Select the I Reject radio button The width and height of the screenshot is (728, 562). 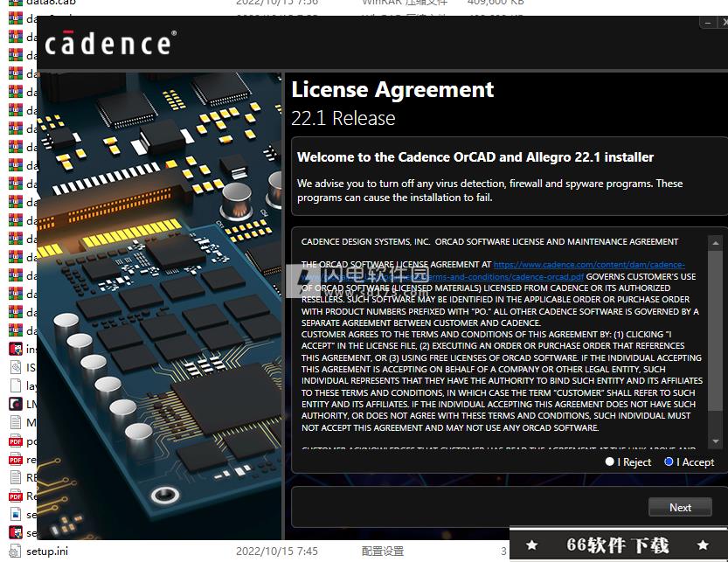[610, 461]
